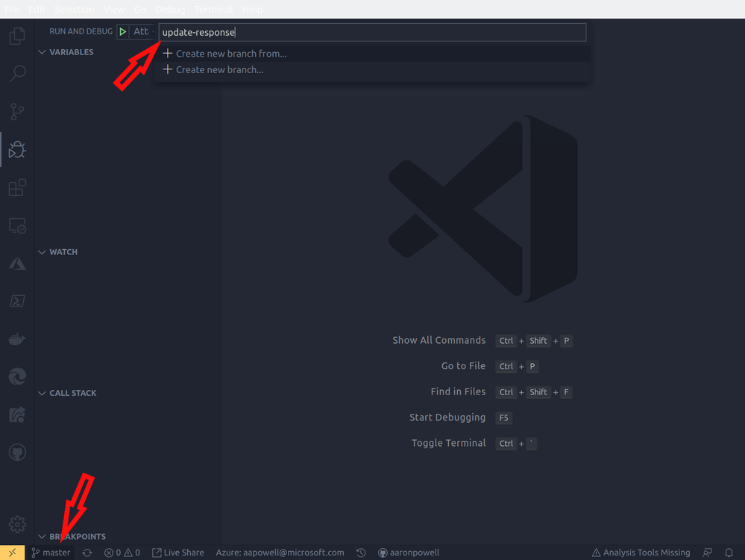Click the 'Find in Files' text

[x=458, y=391]
